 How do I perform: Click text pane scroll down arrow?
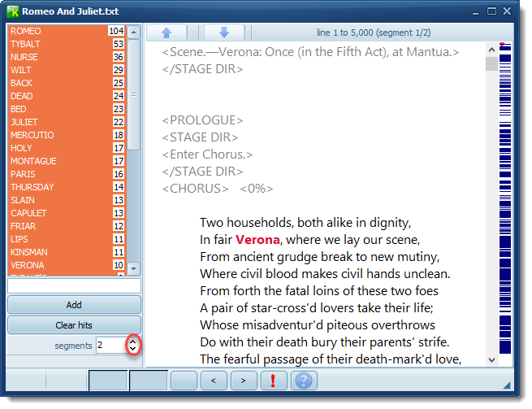click(491, 359)
